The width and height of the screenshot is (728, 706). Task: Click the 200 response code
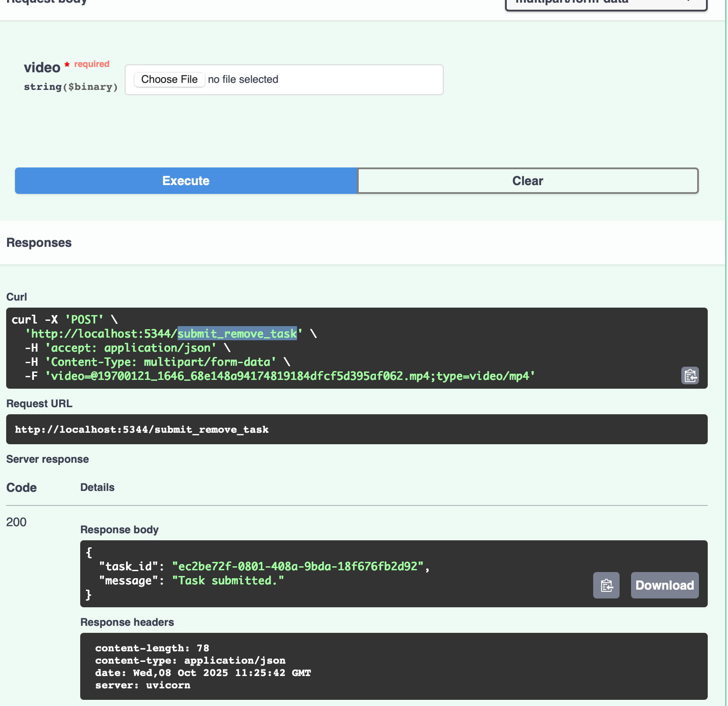[x=16, y=522]
